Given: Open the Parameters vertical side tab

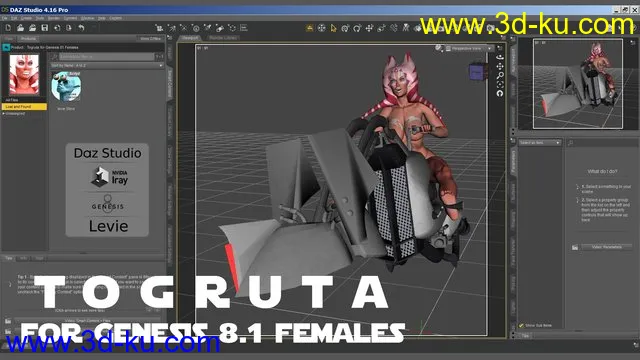Looking at the screenshot, I should (x=513, y=161).
